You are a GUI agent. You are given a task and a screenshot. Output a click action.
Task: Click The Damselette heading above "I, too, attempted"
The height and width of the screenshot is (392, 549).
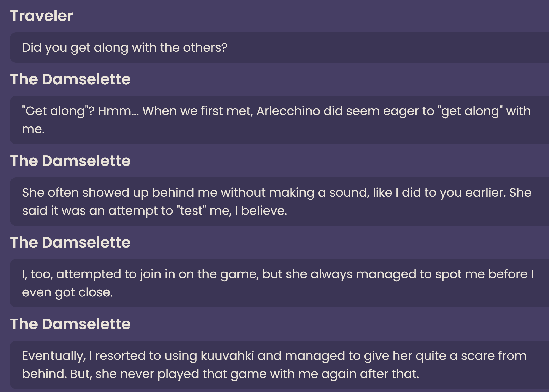(x=70, y=242)
